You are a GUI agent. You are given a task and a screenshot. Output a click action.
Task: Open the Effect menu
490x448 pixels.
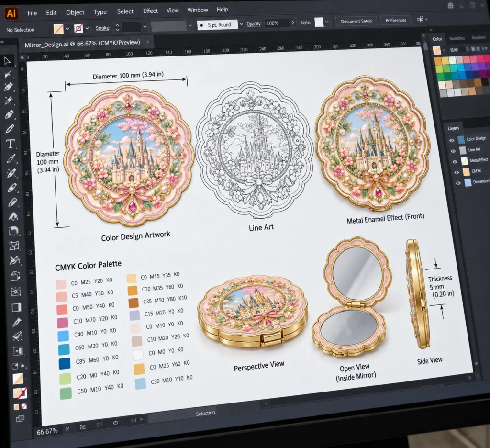(x=150, y=11)
